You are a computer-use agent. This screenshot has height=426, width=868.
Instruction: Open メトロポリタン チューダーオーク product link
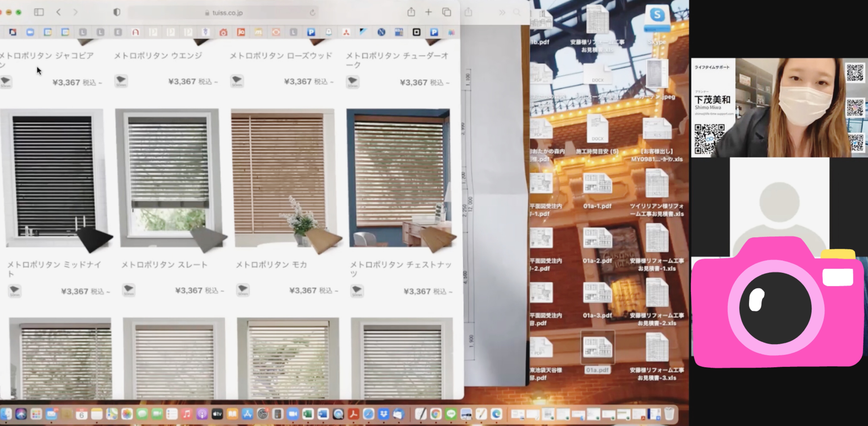point(397,60)
